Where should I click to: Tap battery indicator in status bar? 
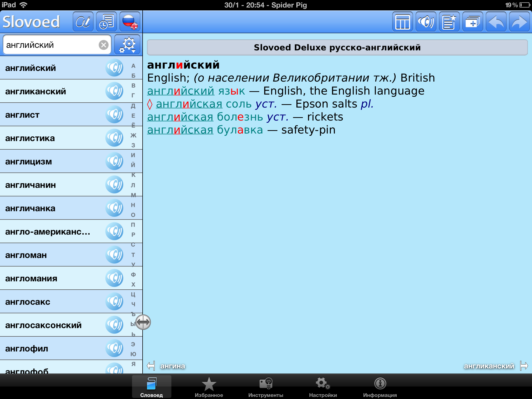(525, 5)
